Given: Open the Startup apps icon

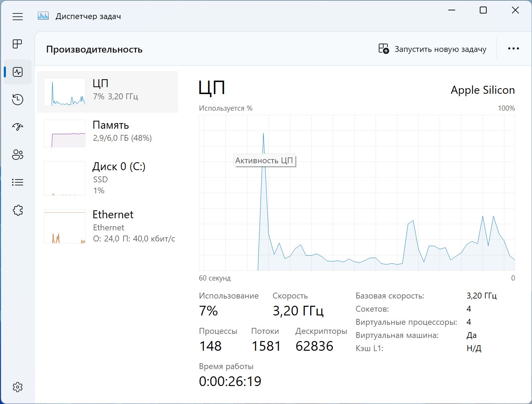Looking at the screenshot, I should pyautogui.click(x=18, y=127).
